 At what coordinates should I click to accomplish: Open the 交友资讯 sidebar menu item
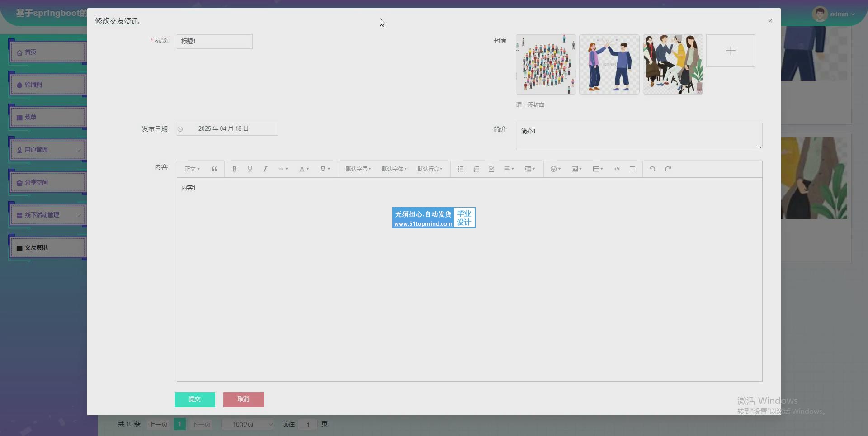(x=47, y=248)
